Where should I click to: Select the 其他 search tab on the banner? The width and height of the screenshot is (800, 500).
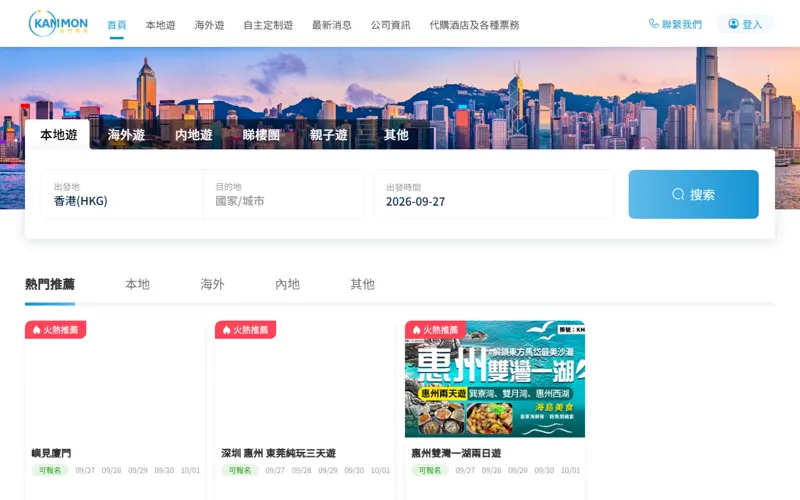tap(396, 135)
